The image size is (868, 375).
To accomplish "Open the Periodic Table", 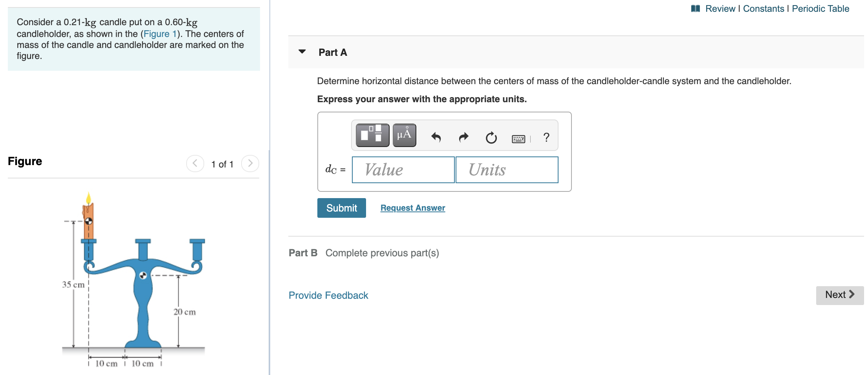I will (820, 8).
